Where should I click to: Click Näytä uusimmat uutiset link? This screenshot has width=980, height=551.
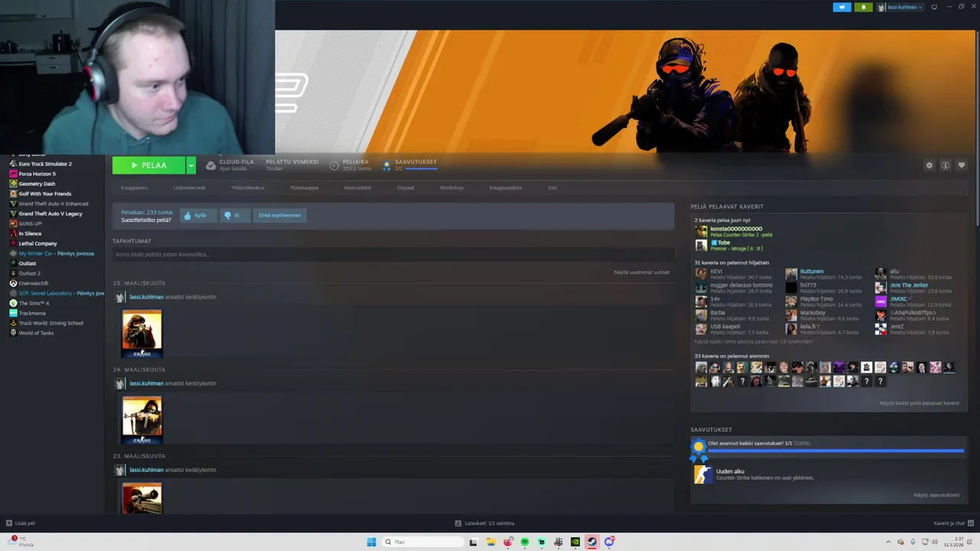pyautogui.click(x=642, y=272)
